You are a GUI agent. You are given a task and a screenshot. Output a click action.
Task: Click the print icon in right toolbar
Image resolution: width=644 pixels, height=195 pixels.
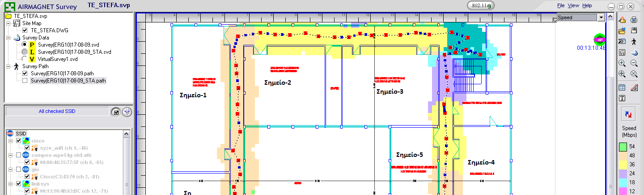tap(634, 19)
